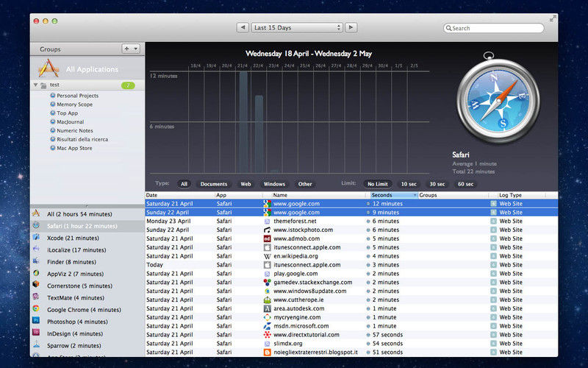The height and width of the screenshot is (368, 588).
Task: Click the 21/4 bar in chart
Action: pos(243,122)
